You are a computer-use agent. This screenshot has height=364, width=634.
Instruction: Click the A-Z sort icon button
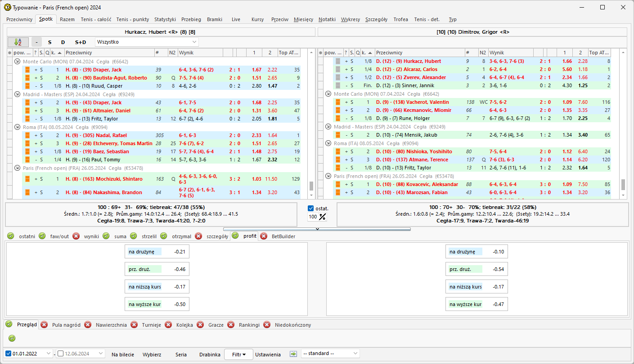[x=18, y=42]
